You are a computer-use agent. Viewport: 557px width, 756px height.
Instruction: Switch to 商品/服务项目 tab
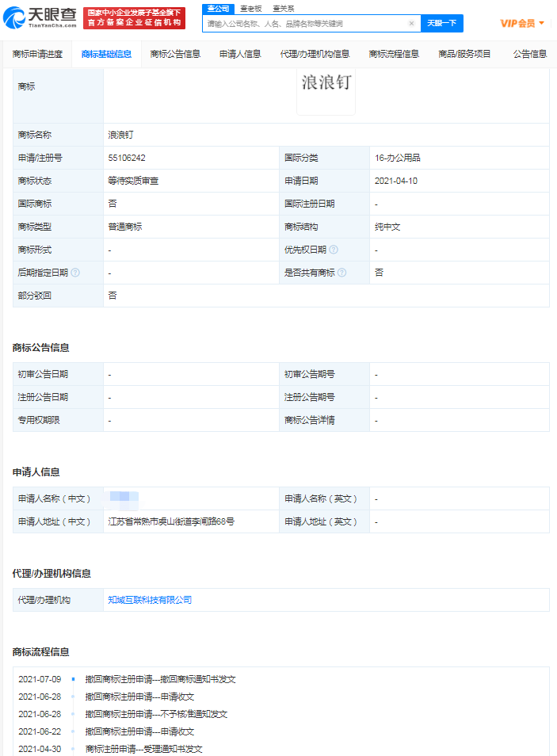tap(464, 54)
